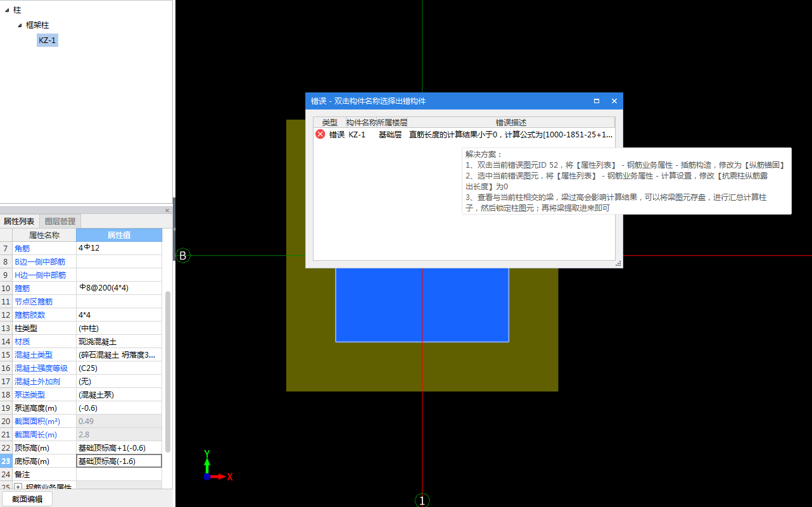Viewport: 812px width, 507px height.
Task: Click the 所属楼层 column header
Action: (392, 122)
